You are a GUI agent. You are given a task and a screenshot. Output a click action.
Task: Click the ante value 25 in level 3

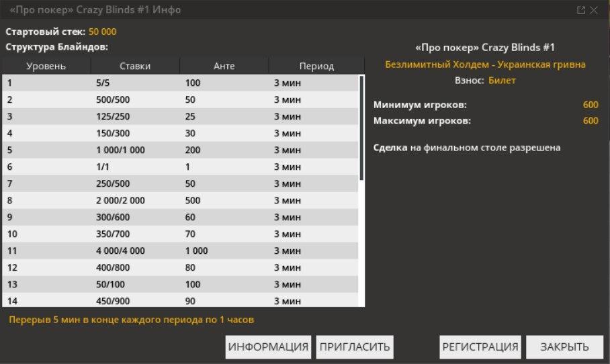coord(190,117)
